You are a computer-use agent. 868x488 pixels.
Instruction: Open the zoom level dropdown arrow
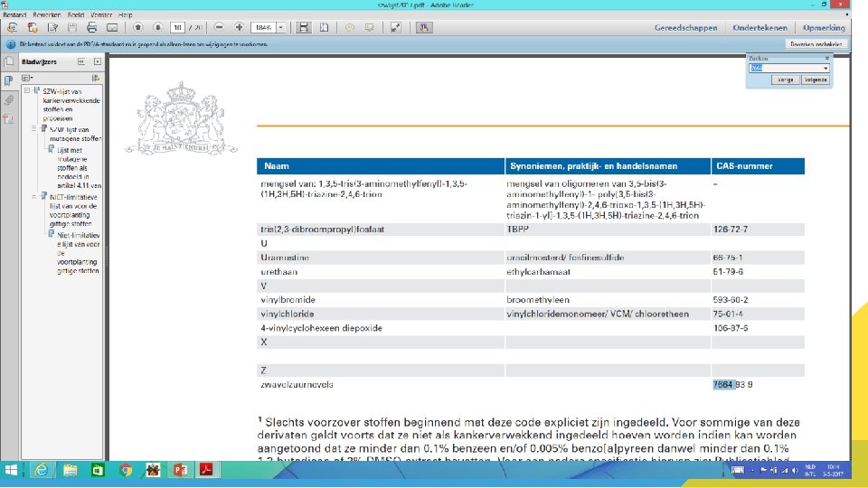click(281, 28)
